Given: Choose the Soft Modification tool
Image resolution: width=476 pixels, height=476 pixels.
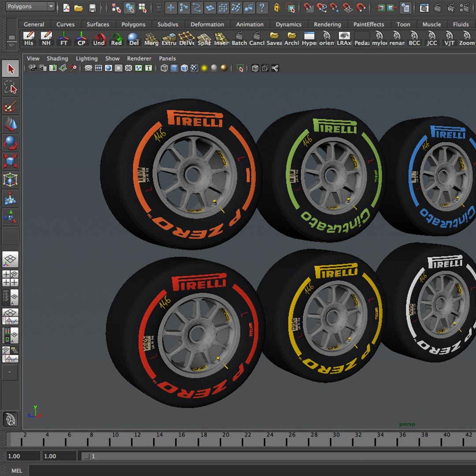Looking at the screenshot, I should click(x=11, y=198).
